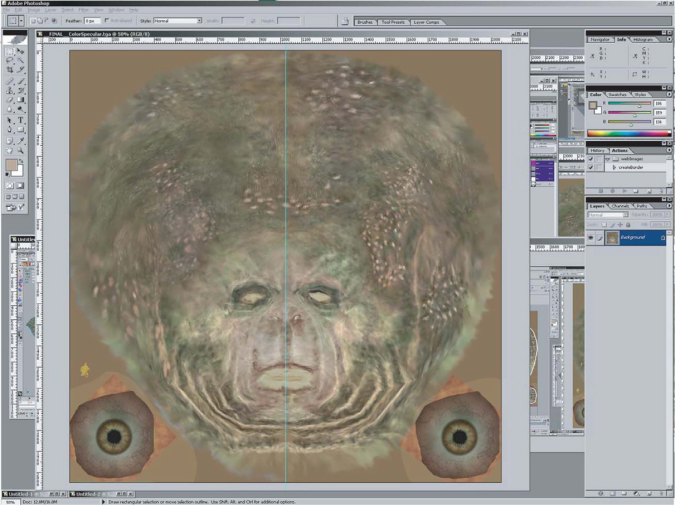Click the Feather input field
The width and height of the screenshot is (675, 505).
(x=92, y=20)
